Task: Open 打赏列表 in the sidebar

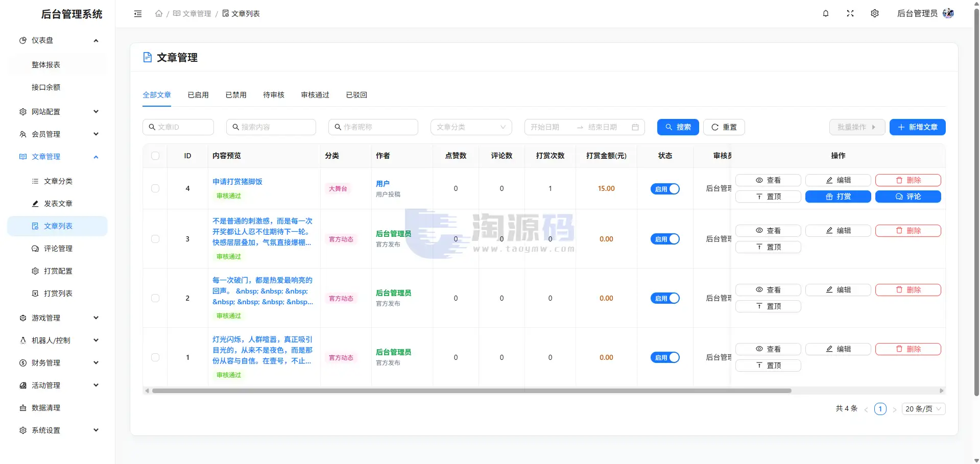Action: [x=58, y=294]
